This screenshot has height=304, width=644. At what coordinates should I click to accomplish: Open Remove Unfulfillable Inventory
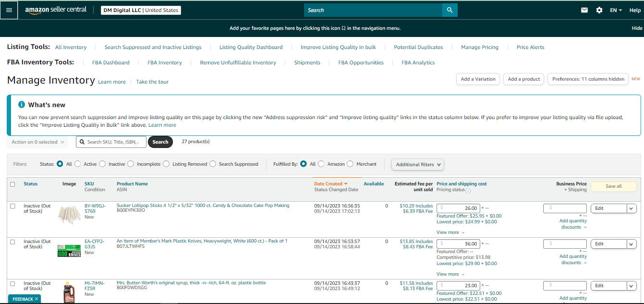[238, 62]
